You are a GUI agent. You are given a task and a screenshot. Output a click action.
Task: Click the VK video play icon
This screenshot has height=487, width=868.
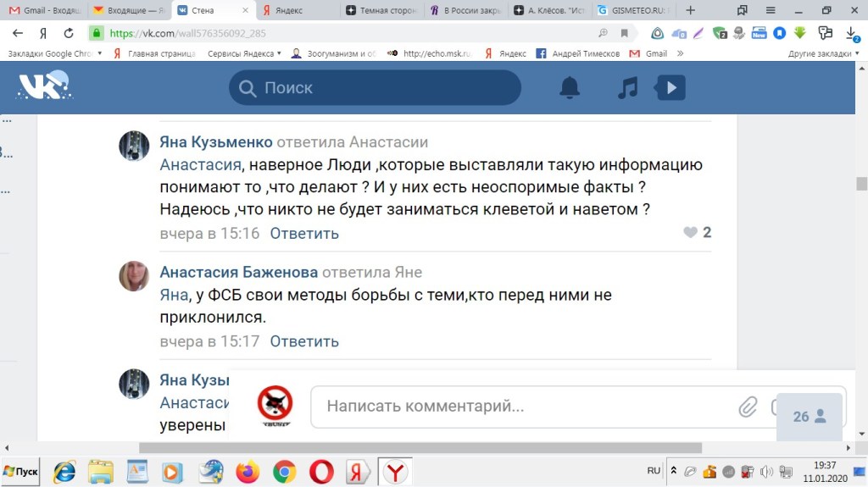pos(670,88)
